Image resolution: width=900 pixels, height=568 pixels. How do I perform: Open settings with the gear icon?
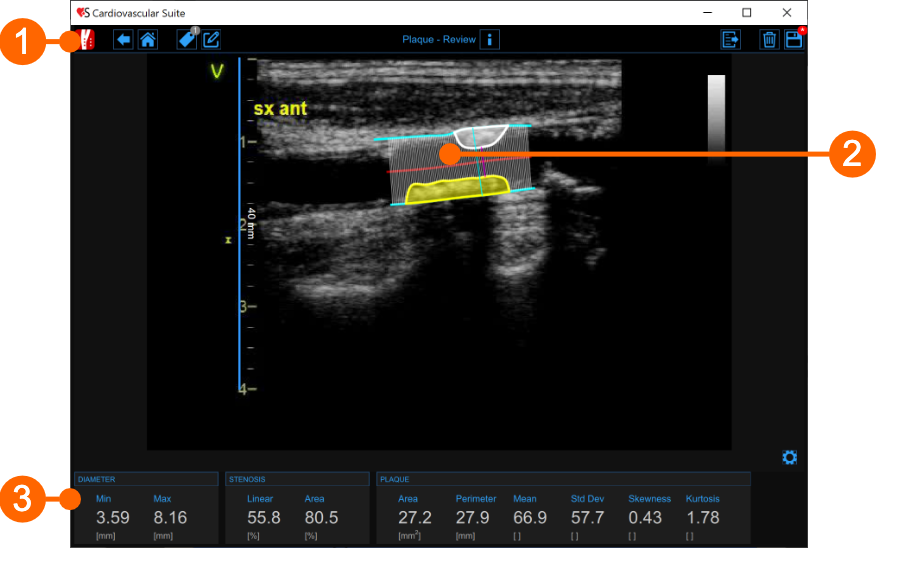tap(789, 458)
